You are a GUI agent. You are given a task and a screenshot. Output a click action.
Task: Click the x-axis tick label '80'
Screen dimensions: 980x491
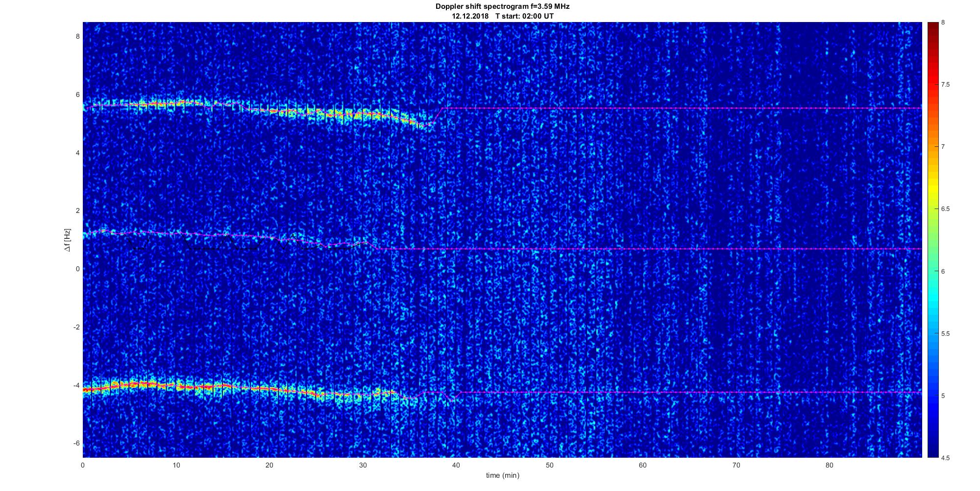830,465
